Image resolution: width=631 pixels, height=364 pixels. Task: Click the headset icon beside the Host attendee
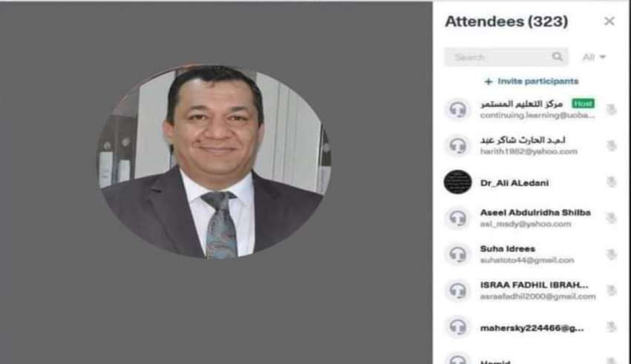[x=457, y=109]
